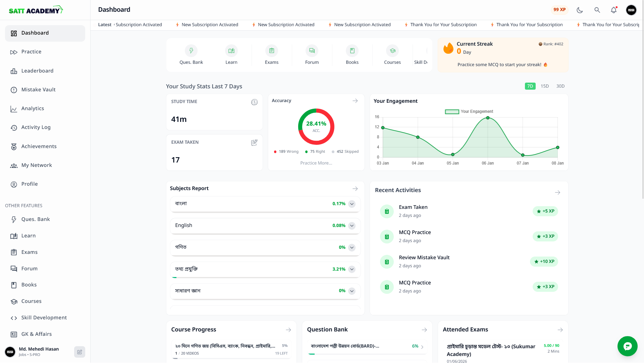The width and height of the screenshot is (644, 363).
Task: Click the Practice More link under accuracy
Action: click(316, 163)
